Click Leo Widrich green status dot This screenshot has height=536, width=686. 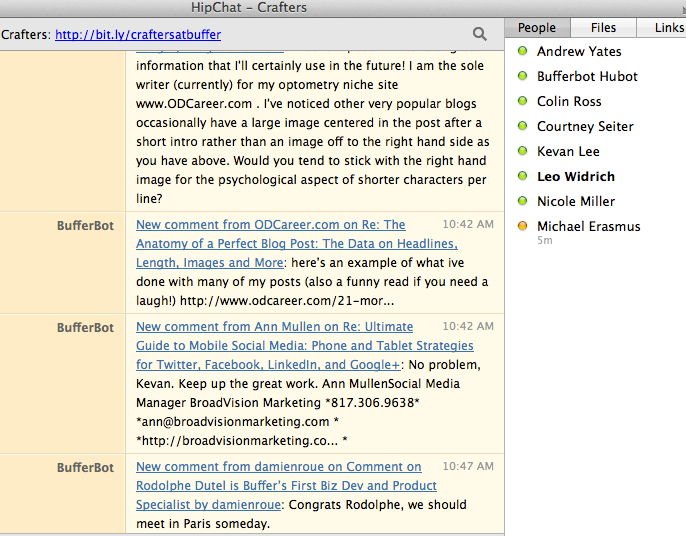[x=522, y=175]
